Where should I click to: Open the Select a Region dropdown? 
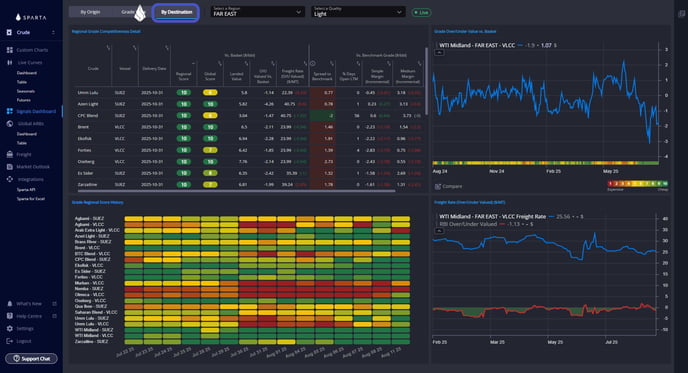pos(257,12)
